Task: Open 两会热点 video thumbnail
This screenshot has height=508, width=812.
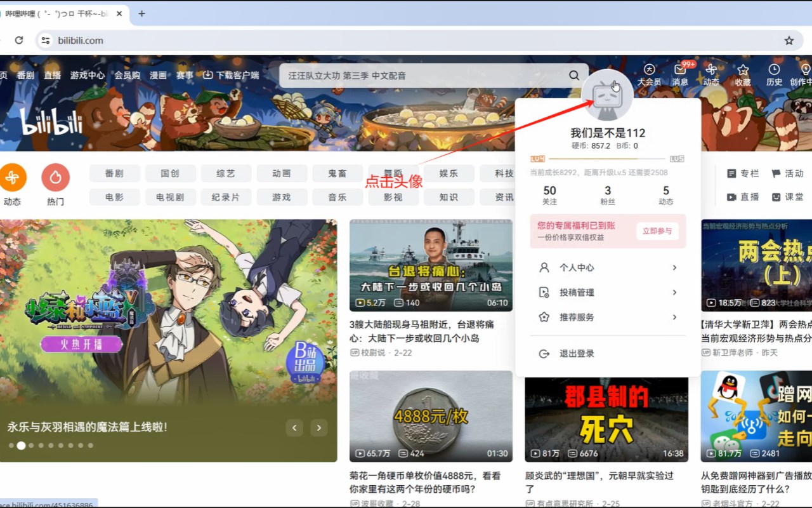Action: point(756,265)
